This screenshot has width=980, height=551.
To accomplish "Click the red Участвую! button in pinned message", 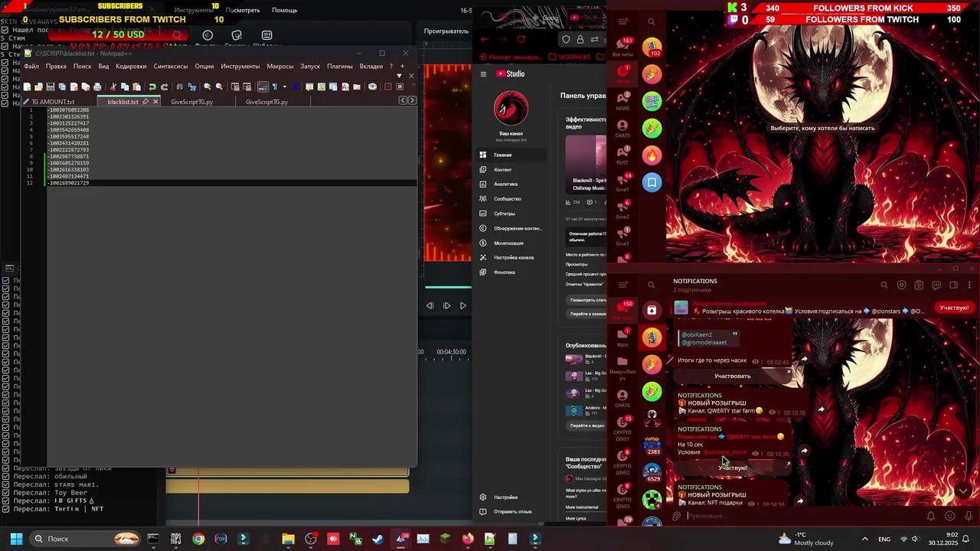I will [x=954, y=308].
